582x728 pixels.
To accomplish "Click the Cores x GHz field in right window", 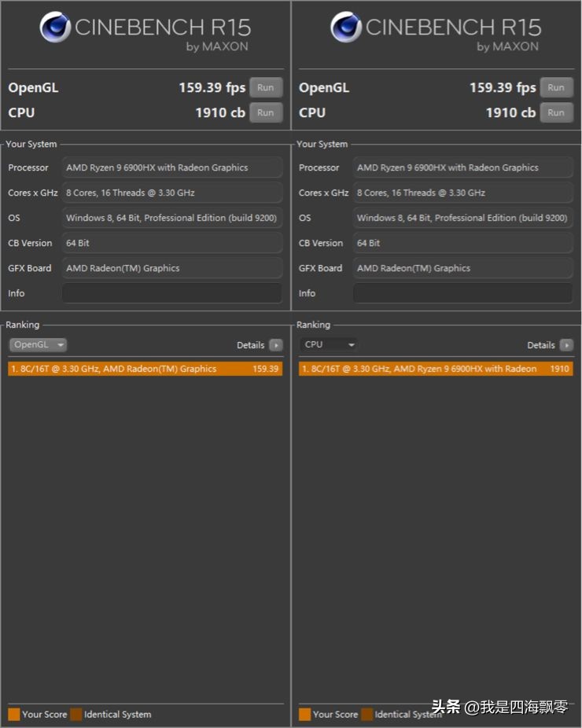I will click(462, 193).
